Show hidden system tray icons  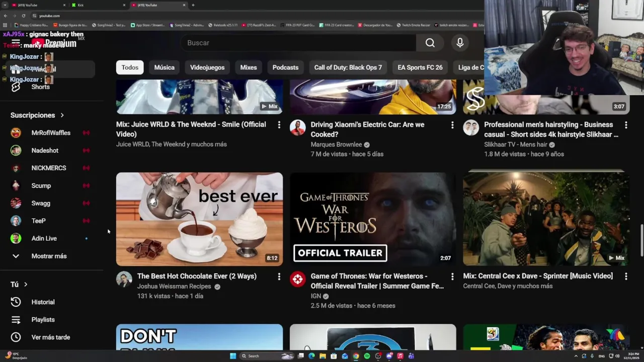576,356
